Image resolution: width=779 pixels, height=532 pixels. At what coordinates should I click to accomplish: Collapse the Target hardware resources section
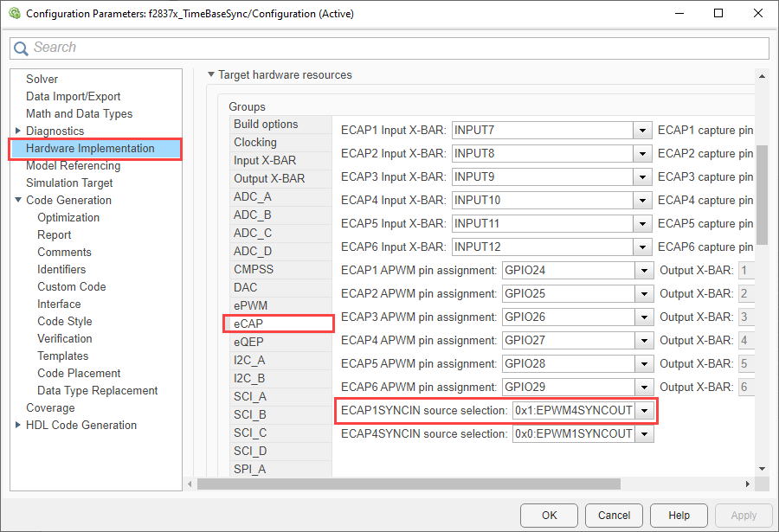(210, 75)
